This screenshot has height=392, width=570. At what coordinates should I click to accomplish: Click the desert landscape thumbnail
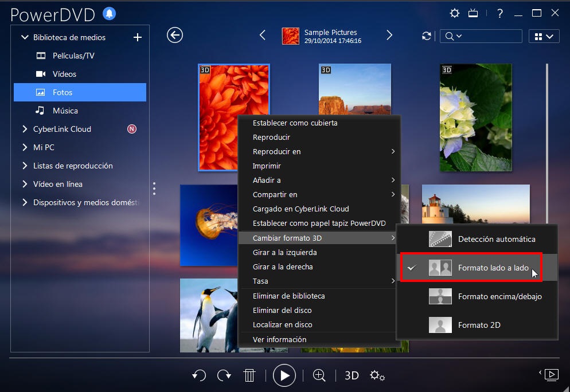[355, 89]
